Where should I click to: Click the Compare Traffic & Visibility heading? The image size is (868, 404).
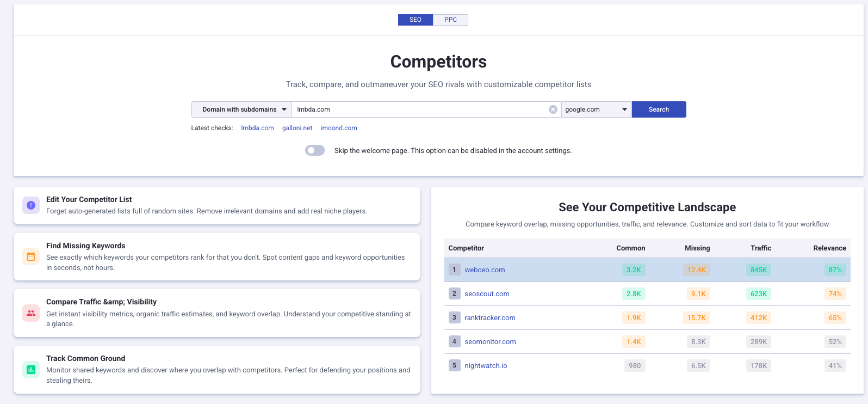(x=101, y=302)
